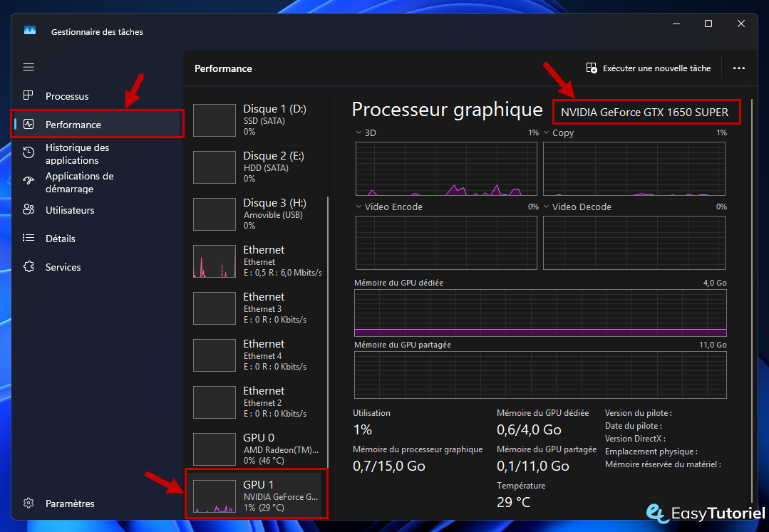Open the 3D engine dropdown chevron
The image size is (769, 532).
pos(358,132)
